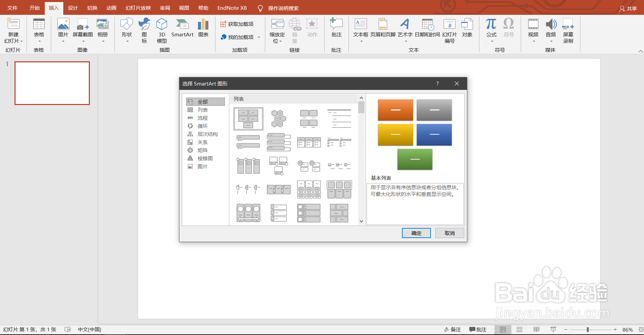Add a comment with 批注 icon
644x335 pixels.
336,24
